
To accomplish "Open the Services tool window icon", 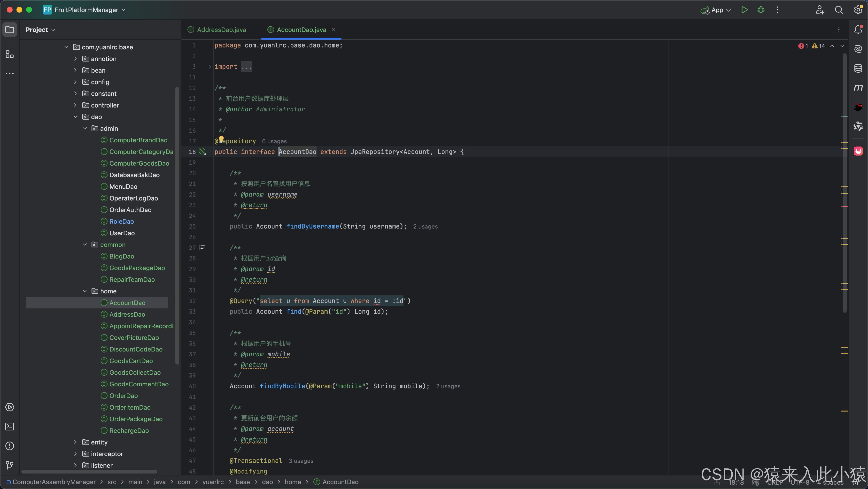I will click(10, 407).
